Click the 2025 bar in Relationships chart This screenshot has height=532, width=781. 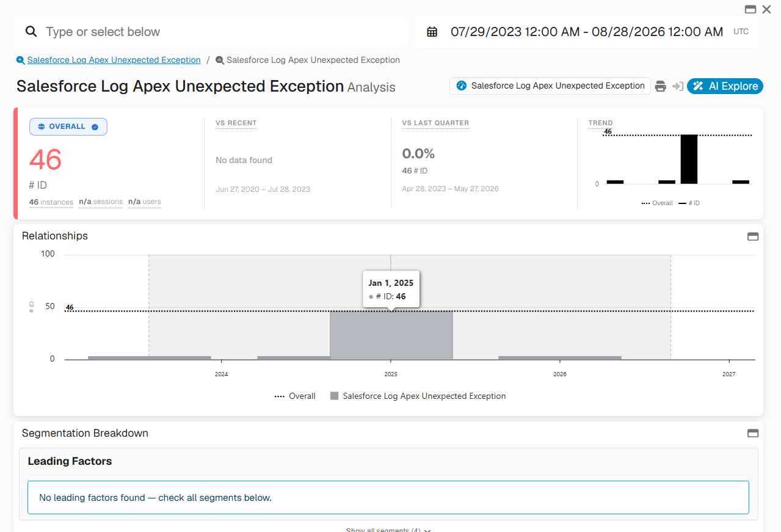(391, 335)
